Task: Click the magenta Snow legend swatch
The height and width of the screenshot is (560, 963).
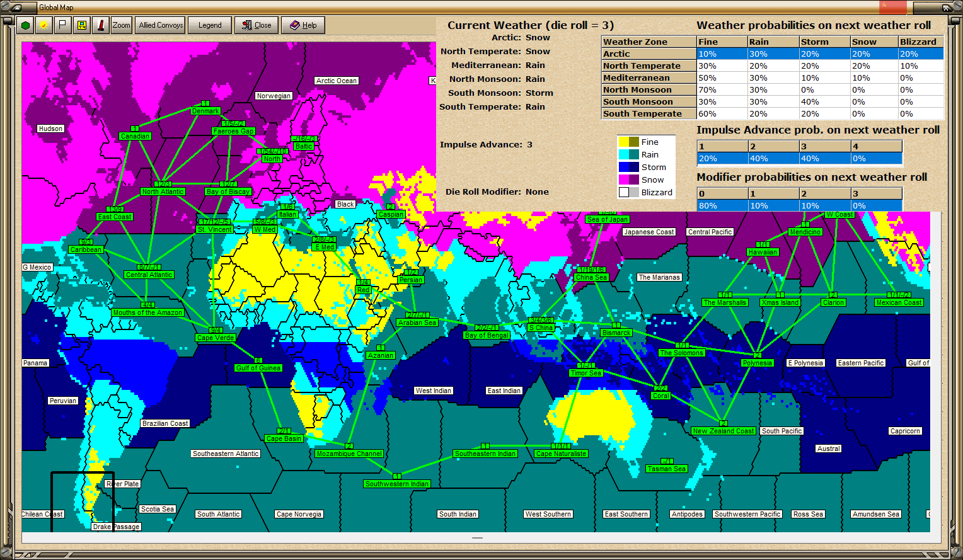Action: click(x=624, y=180)
